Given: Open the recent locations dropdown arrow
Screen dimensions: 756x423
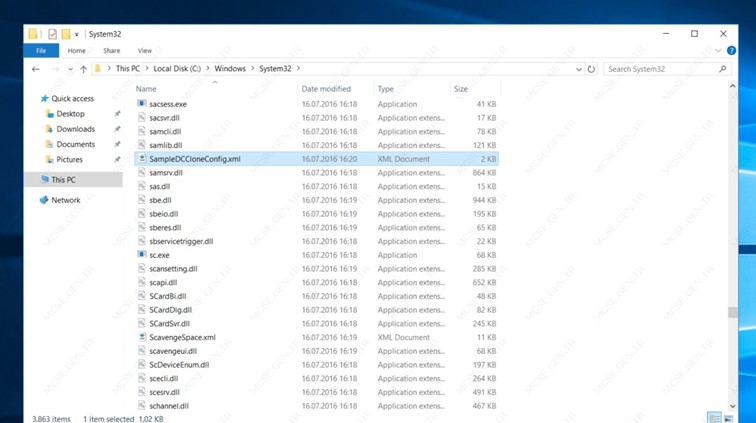Looking at the screenshot, I should (70, 69).
